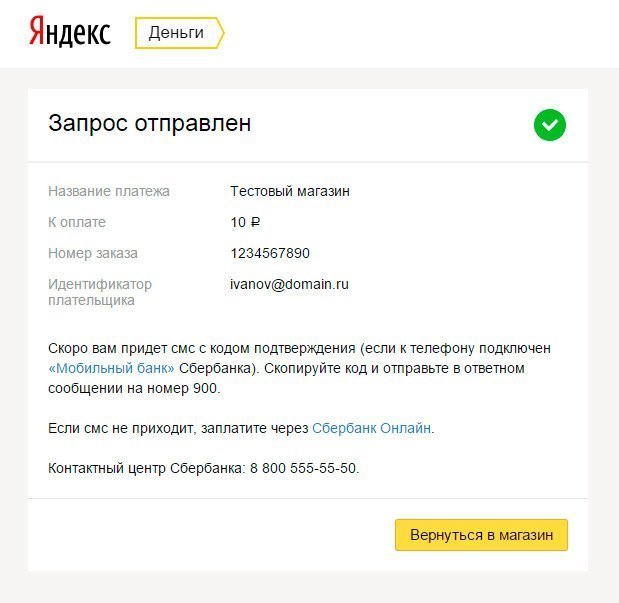This screenshot has height=603, width=619.
Task: Follow the Сбербанк Онлайн link
Action: [371, 428]
